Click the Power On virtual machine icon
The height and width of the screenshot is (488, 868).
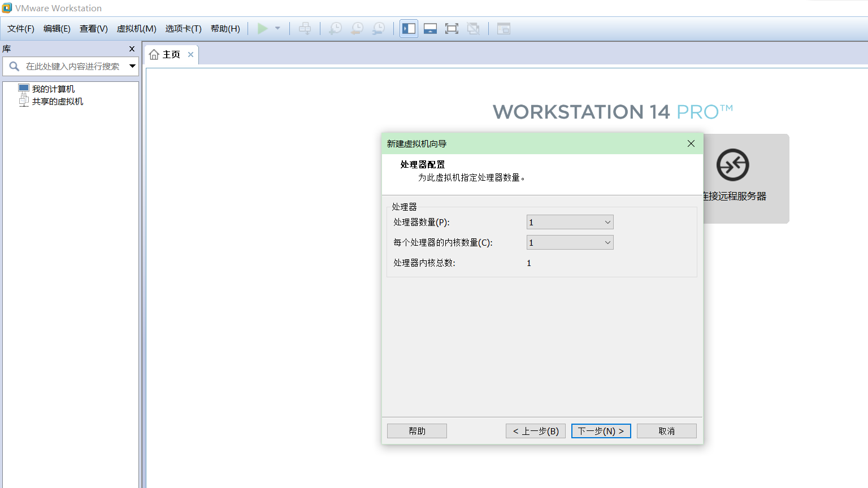(262, 28)
